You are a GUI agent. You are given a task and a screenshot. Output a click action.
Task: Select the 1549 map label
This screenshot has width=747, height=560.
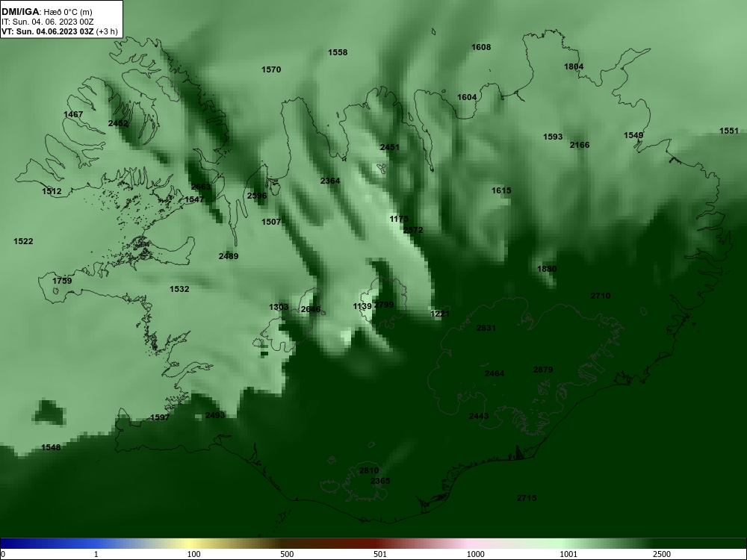tap(633, 135)
